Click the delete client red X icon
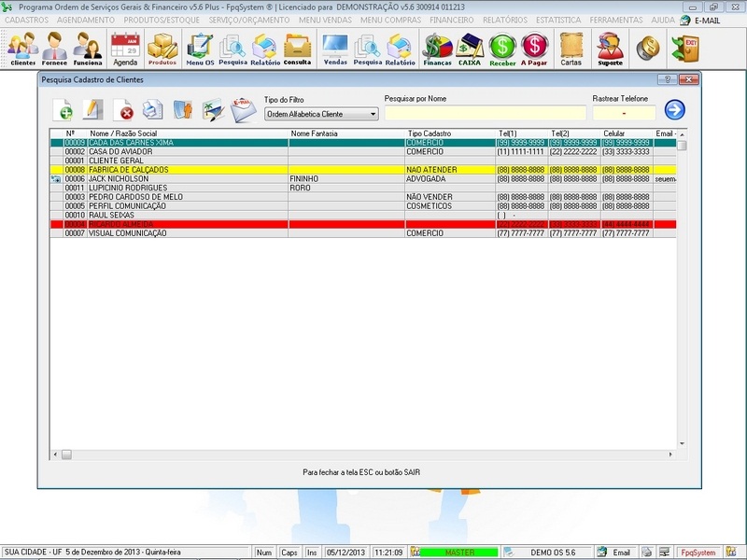 tap(123, 111)
